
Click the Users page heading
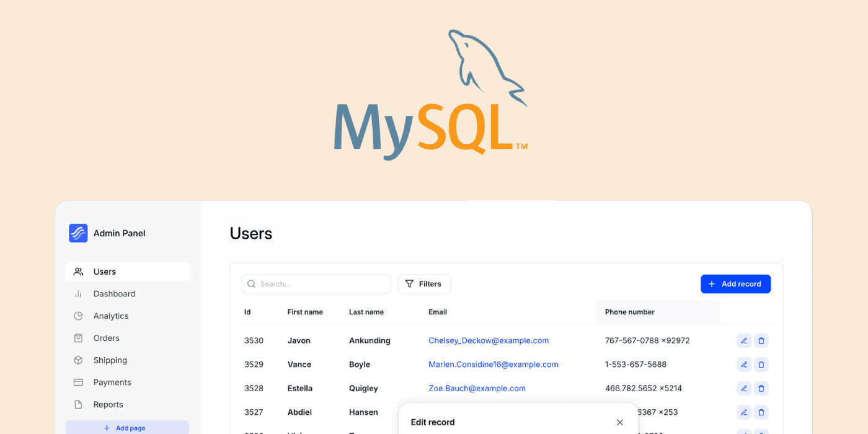[x=251, y=233]
